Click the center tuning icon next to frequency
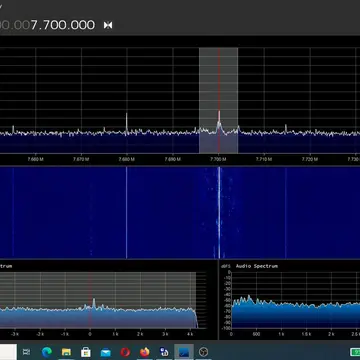Viewport: 360px width, 360px height. (x=108, y=25)
